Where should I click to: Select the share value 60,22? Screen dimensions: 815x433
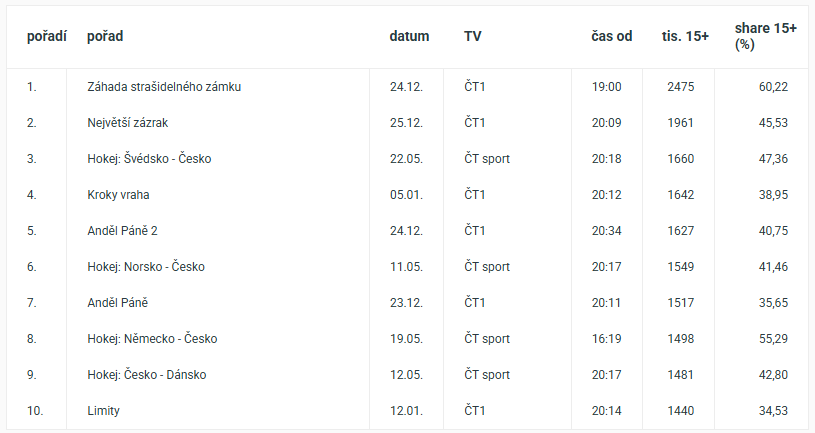773,87
